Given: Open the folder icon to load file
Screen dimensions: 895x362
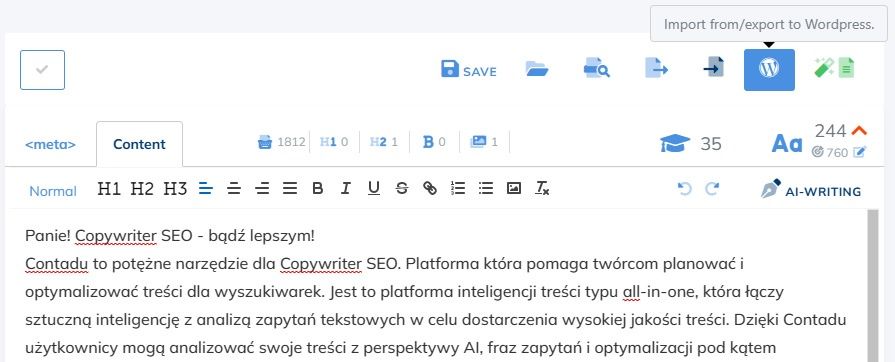Looking at the screenshot, I should 537,70.
